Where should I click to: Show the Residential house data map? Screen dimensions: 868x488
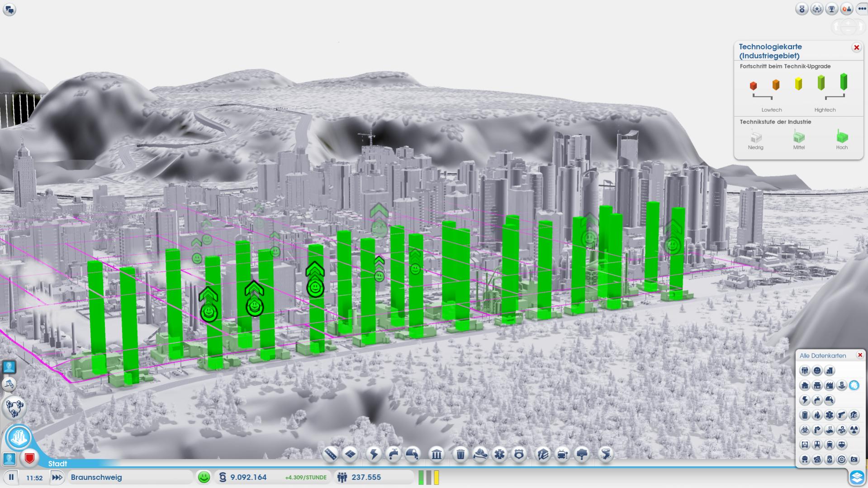pyautogui.click(x=805, y=386)
